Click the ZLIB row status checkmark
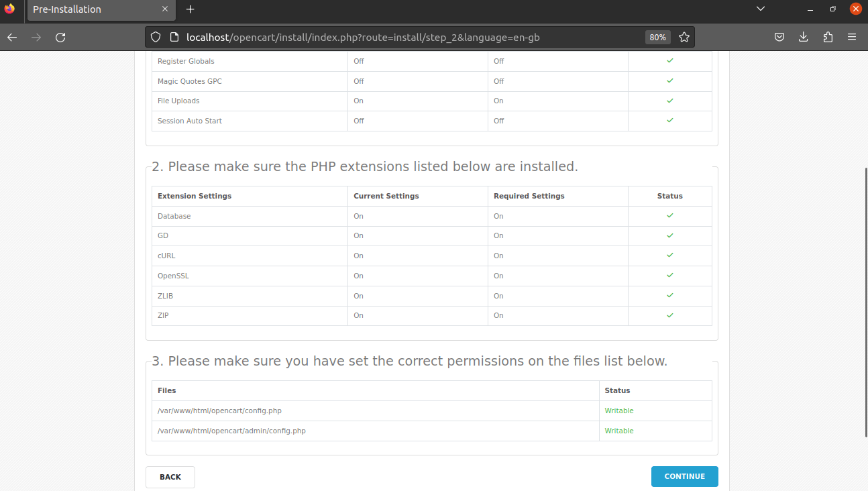868x491 pixels. pos(669,295)
